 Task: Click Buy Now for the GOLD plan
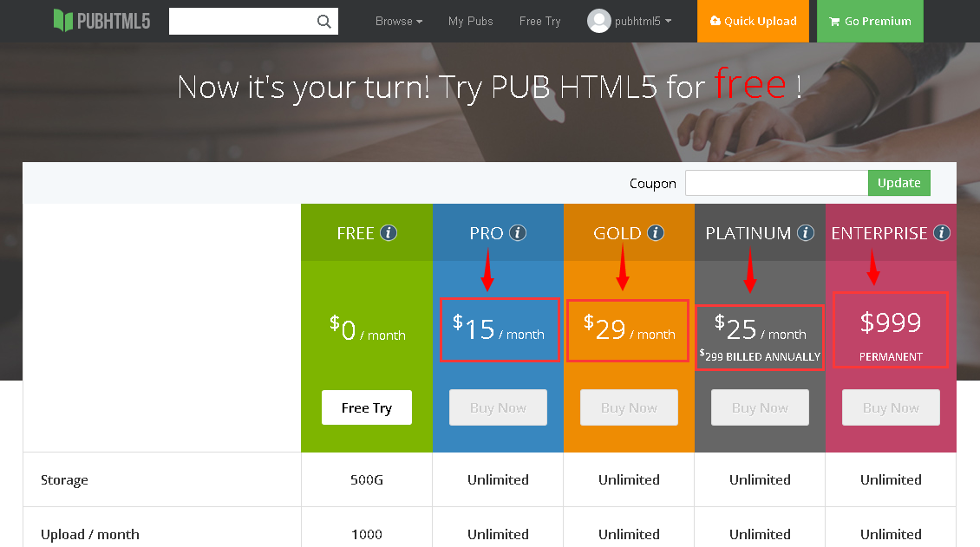(629, 407)
